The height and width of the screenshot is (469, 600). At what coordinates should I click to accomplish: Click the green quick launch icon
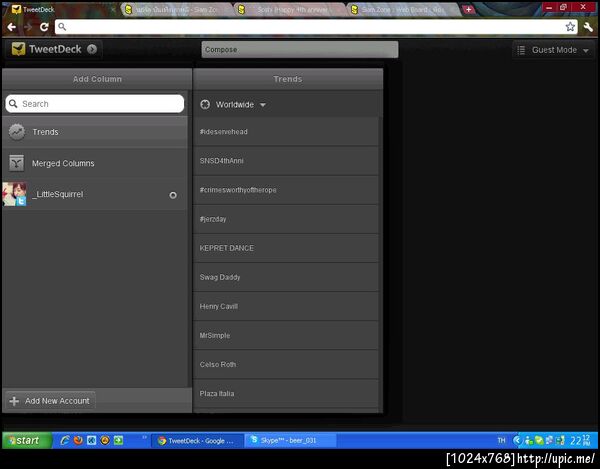119,440
